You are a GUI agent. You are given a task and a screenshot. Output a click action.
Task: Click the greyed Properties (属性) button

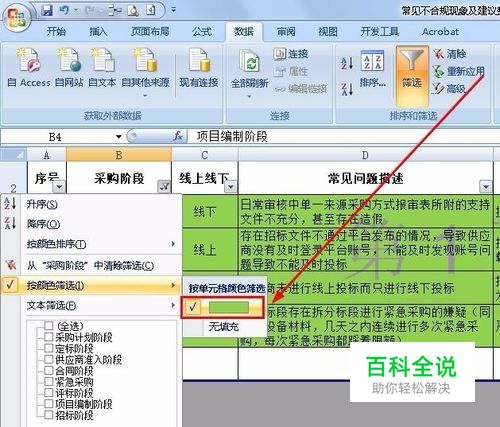[291, 71]
